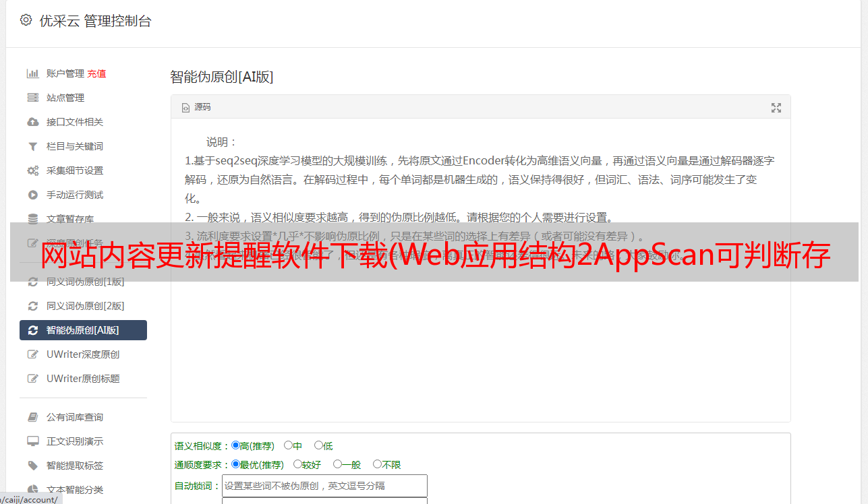The height and width of the screenshot is (504, 868).
Task: Select 语义相似度 低 radio
Action: (x=318, y=445)
